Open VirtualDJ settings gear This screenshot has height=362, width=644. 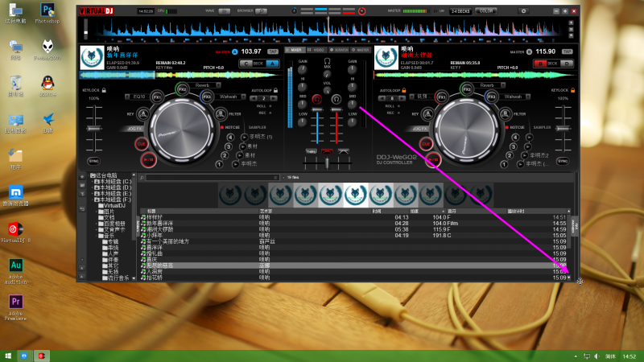click(x=522, y=11)
